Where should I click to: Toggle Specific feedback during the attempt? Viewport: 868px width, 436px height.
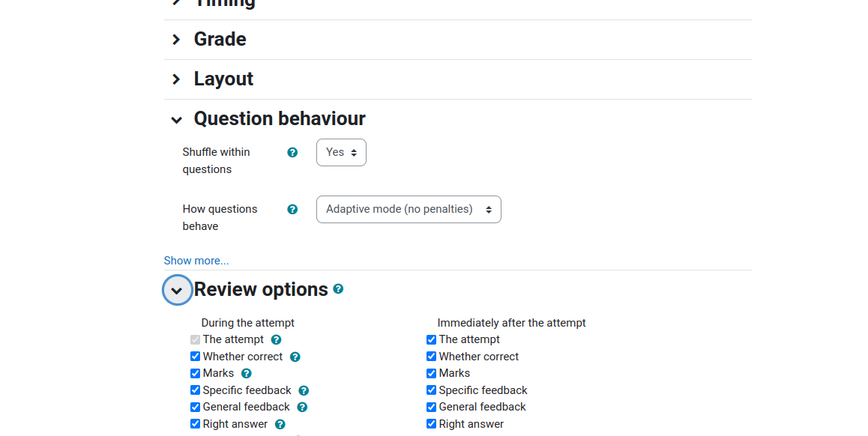pos(195,390)
